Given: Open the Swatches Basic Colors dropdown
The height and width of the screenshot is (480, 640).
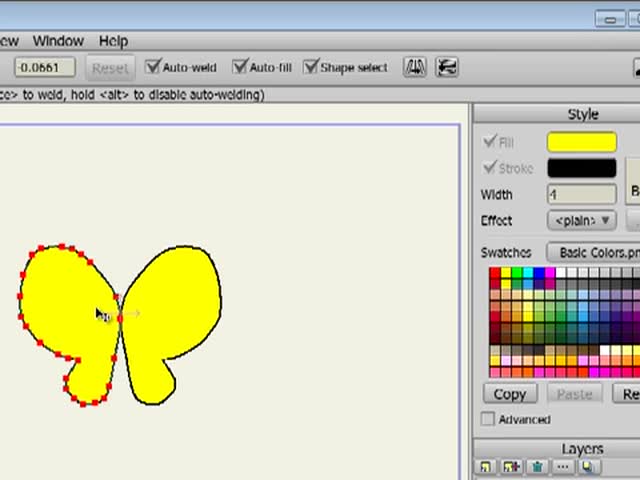Looking at the screenshot, I should [593, 253].
